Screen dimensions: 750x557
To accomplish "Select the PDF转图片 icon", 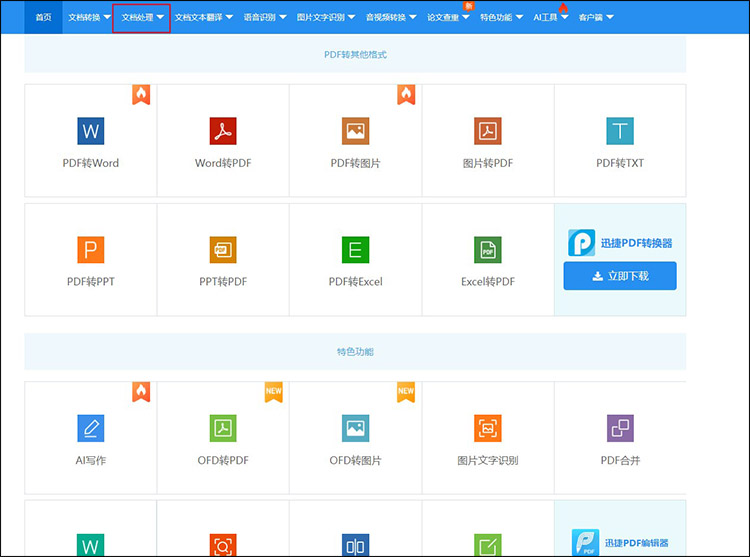I will click(355, 131).
